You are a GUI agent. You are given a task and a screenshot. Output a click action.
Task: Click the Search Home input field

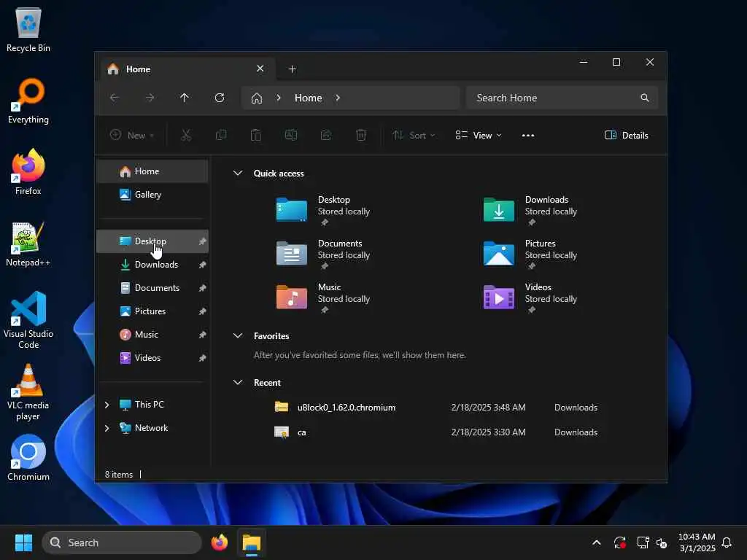coord(562,98)
